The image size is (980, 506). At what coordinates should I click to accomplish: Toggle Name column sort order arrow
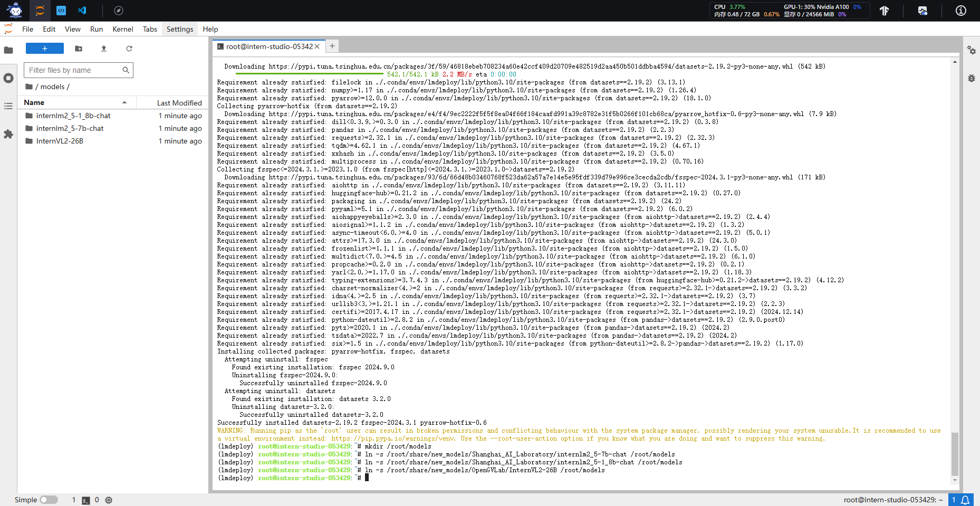124,102
